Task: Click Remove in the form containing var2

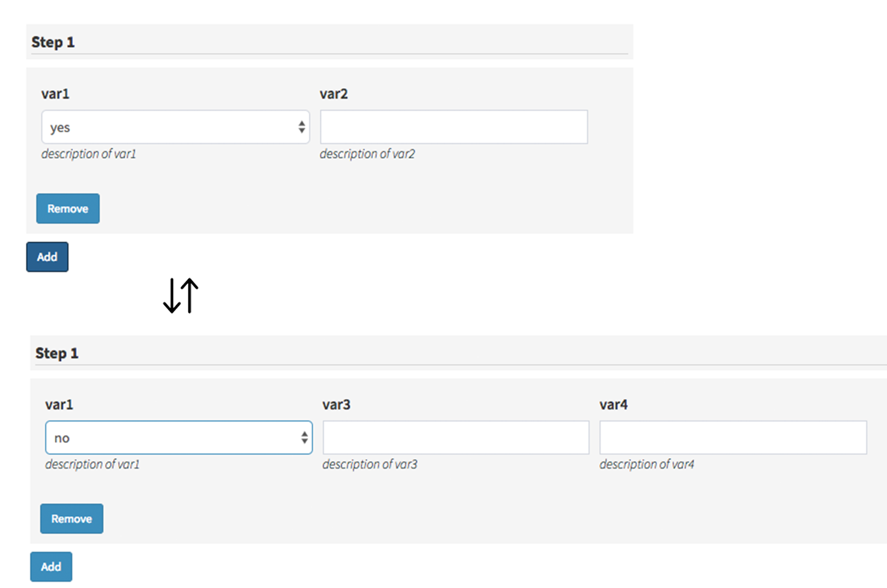Action: [x=68, y=209]
